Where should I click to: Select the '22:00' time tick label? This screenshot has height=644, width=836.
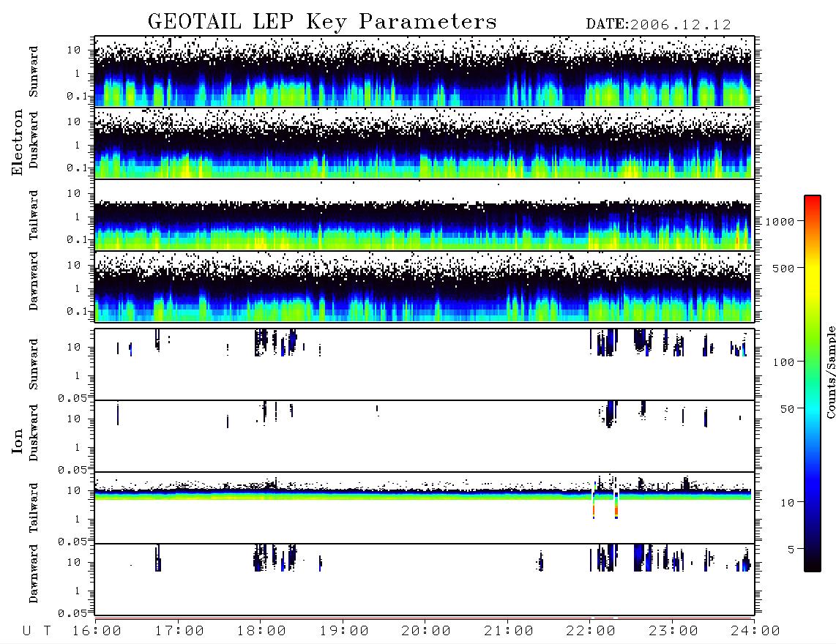tap(591, 632)
